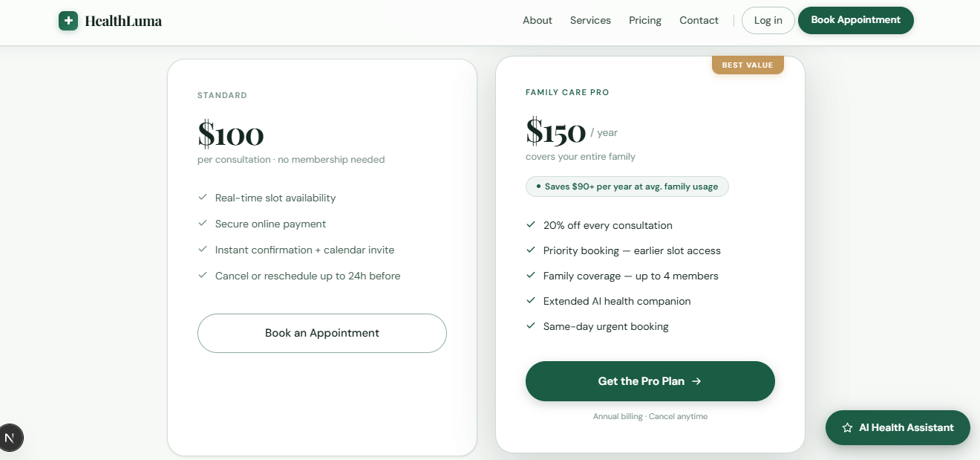Click the checkmark beside 20% off every consultation
Viewport: 980px width, 460px height.
pyautogui.click(x=531, y=225)
